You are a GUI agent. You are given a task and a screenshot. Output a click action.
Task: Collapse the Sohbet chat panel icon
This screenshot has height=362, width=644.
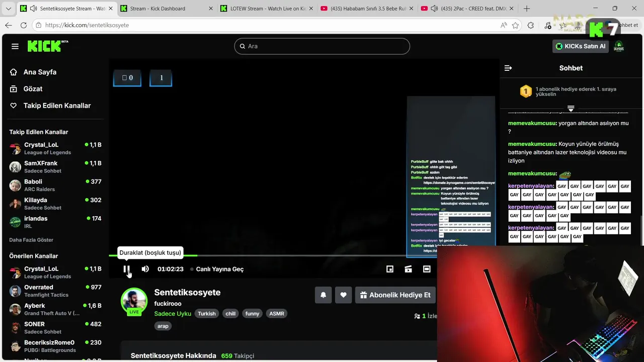[508, 68]
